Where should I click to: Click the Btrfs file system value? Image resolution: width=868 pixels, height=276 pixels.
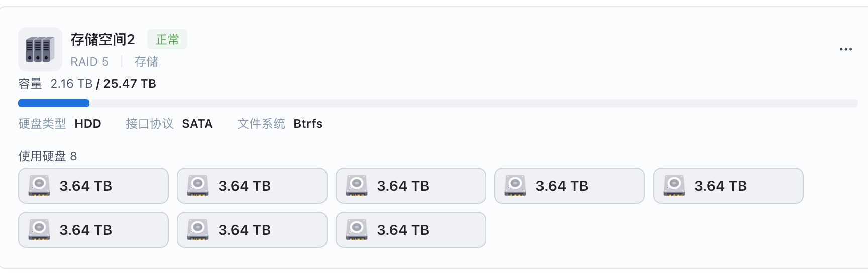coord(308,124)
